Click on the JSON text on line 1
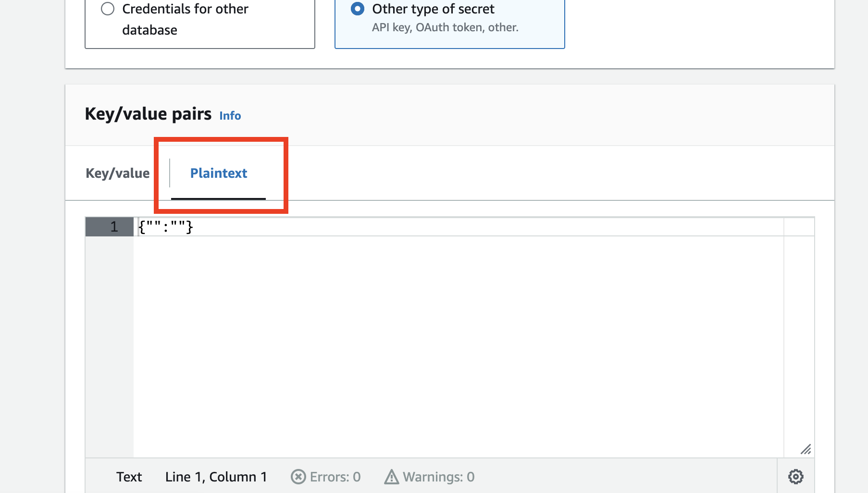Viewport: 868px width, 493px height. [x=166, y=227]
